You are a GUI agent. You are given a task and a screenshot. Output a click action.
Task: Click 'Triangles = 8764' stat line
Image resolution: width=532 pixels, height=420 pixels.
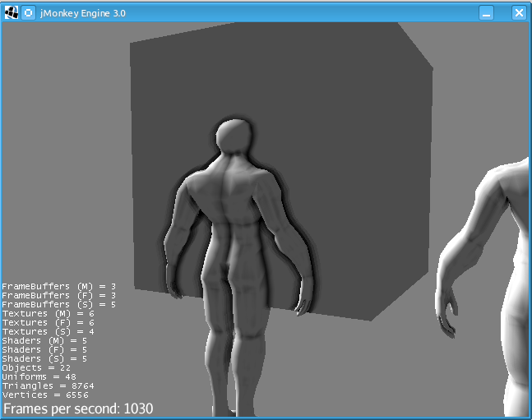pos(48,385)
